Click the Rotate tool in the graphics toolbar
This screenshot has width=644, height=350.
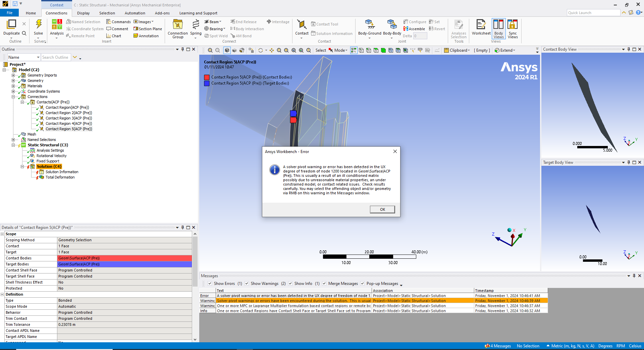tap(261, 50)
